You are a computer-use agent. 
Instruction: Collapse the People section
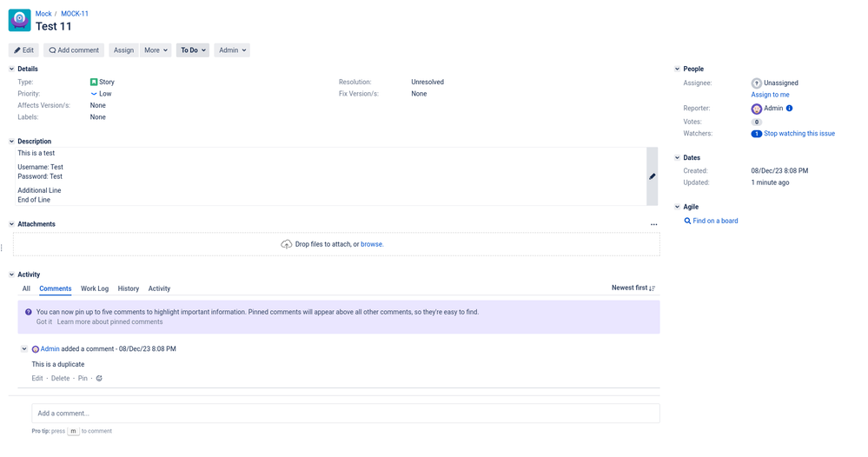pos(677,70)
